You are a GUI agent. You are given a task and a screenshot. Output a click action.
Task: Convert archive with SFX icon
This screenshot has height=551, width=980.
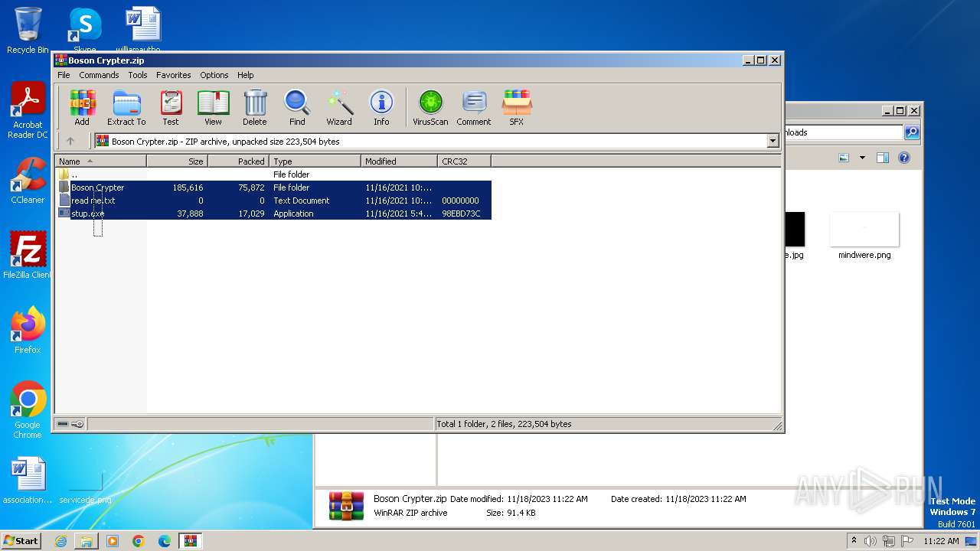click(x=517, y=107)
